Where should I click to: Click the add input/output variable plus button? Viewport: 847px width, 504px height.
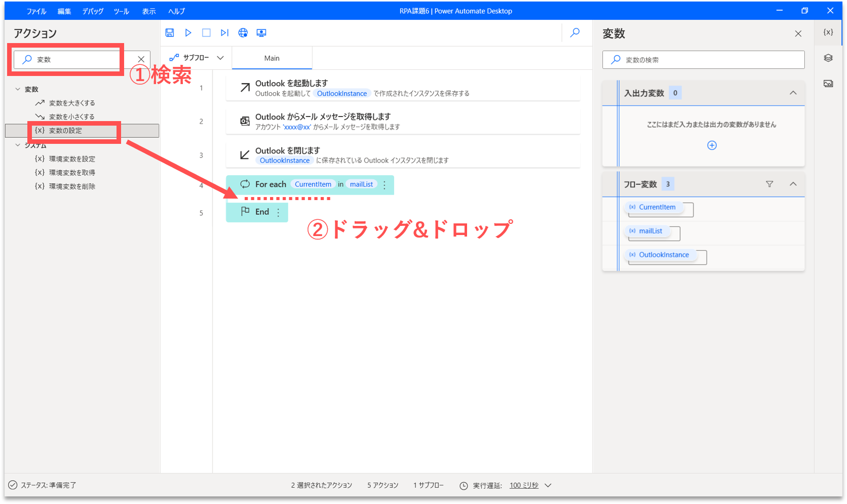click(712, 145)
